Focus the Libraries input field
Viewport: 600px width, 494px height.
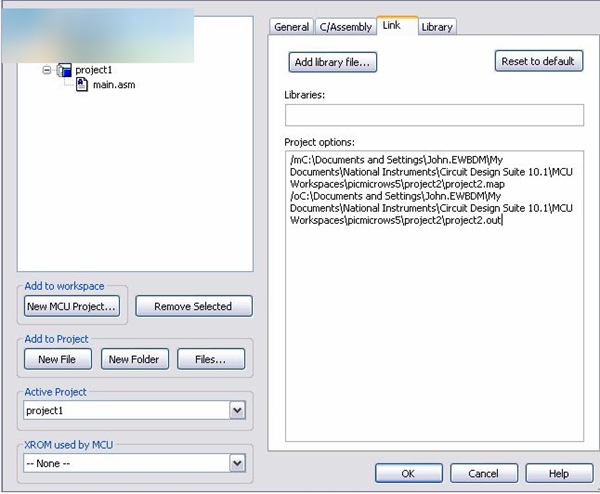pos(433,115)
